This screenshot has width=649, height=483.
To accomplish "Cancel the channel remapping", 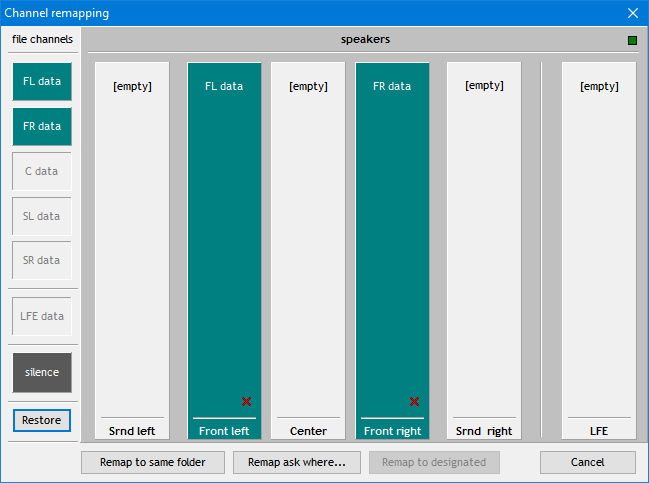I will 587,462.
